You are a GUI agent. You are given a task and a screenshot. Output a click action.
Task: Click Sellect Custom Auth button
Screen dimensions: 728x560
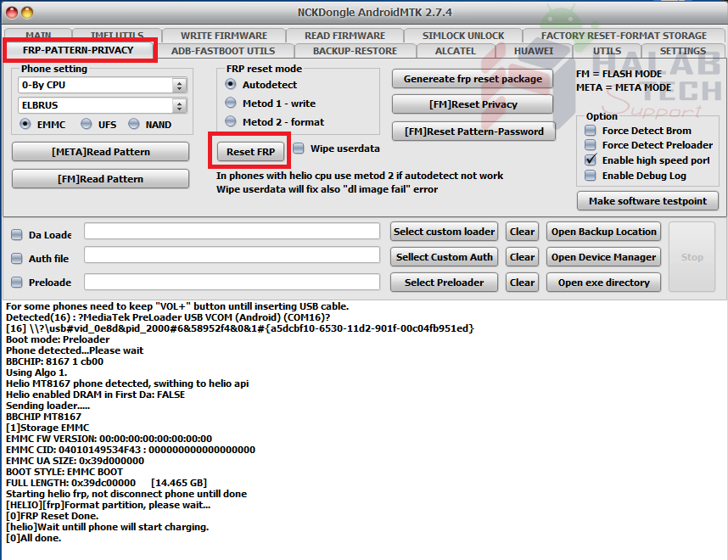(x=444, y=257)
